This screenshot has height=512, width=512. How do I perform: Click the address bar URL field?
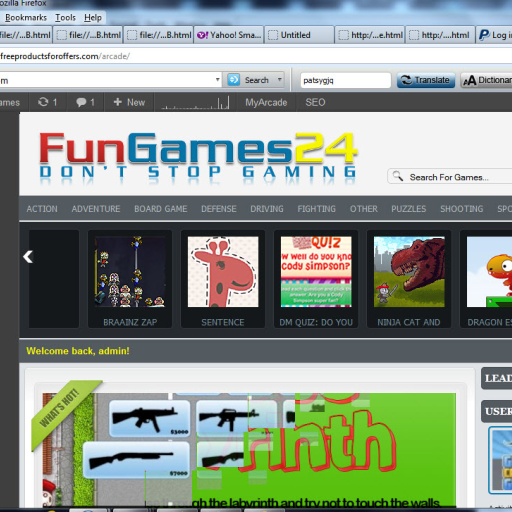256,56
